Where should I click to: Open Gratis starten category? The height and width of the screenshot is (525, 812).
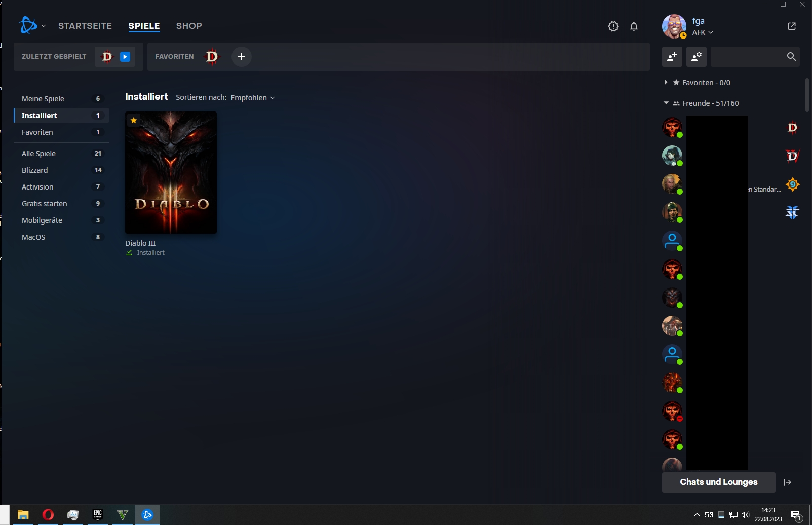point(61,204)
